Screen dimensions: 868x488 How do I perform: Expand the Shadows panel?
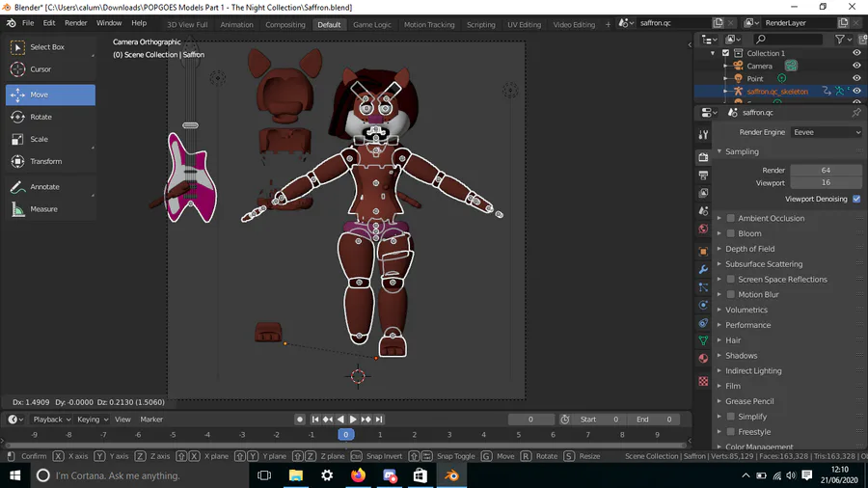(741, 356)
